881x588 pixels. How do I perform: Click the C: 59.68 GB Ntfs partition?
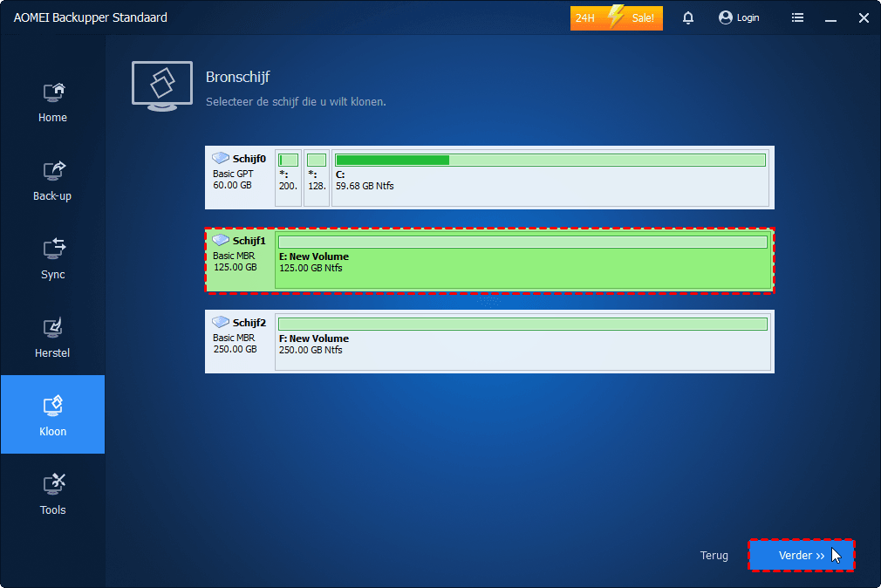coord(550,178)
